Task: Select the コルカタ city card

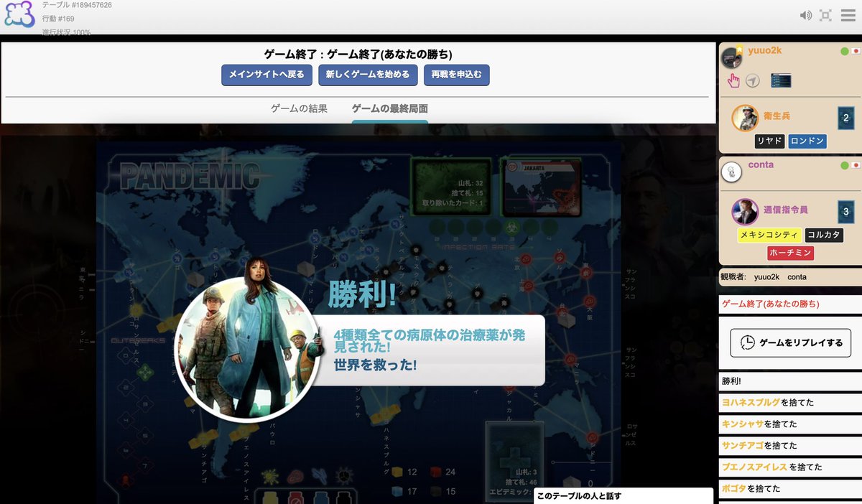Action: [824, 235]
